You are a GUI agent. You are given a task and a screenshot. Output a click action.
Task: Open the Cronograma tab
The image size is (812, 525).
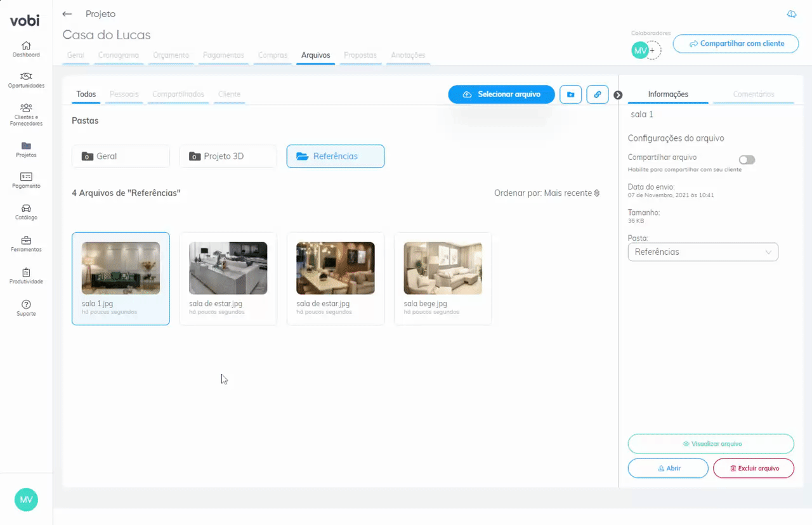pos(119,55)
